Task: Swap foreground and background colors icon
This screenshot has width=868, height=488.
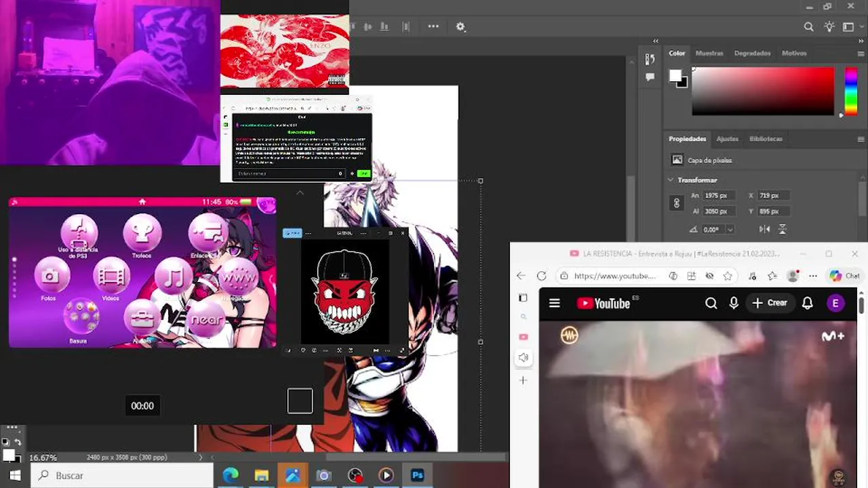Action: point(18,442)
